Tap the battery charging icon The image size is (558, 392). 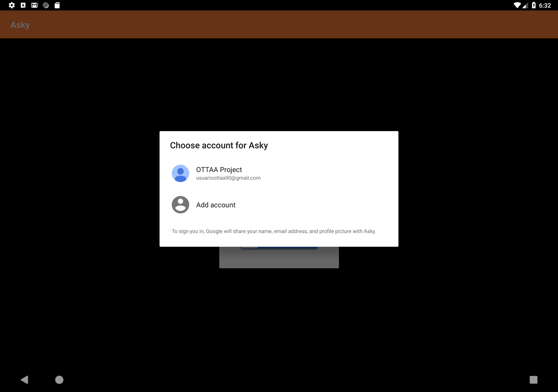point(534,5)
